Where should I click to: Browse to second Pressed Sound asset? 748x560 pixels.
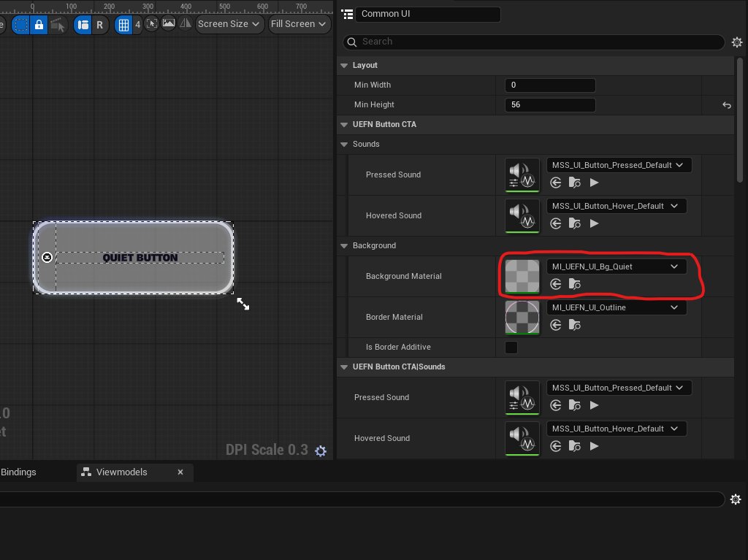574,405
